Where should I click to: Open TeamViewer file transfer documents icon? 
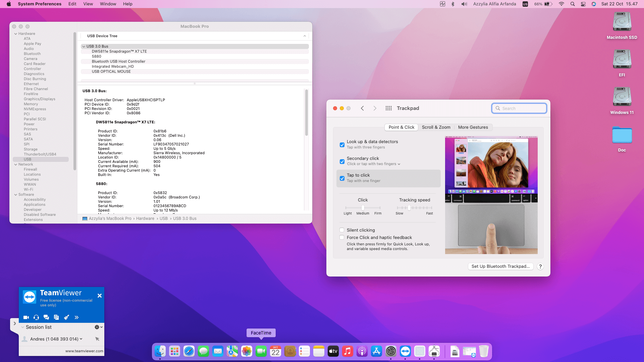pyautogui.click(x=56, y=317)
